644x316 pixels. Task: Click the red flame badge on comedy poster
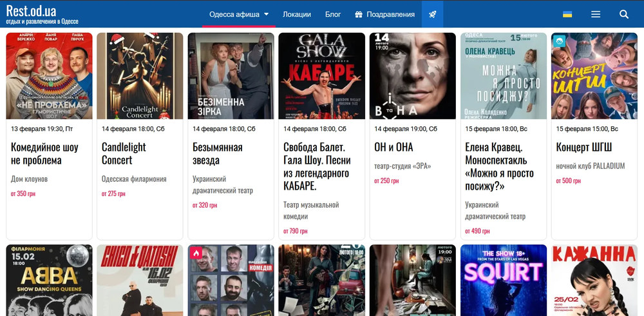coord(196,253)
